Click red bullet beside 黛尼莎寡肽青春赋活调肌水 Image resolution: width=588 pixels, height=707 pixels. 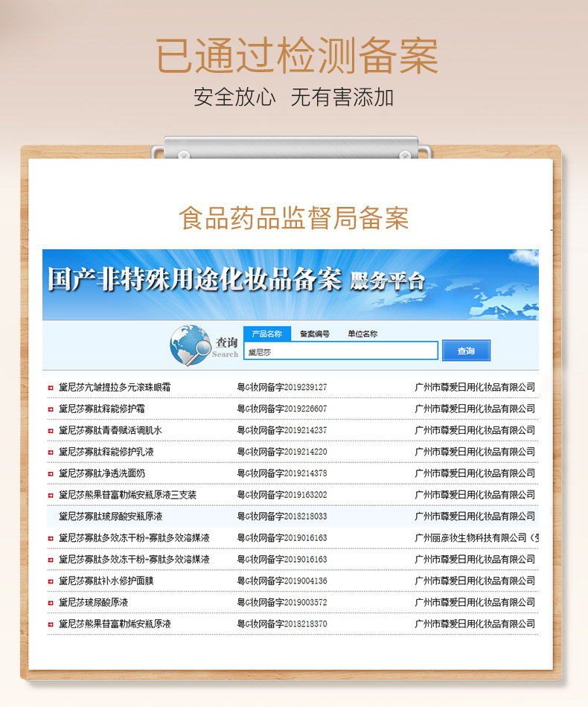[x=51, y=431]
